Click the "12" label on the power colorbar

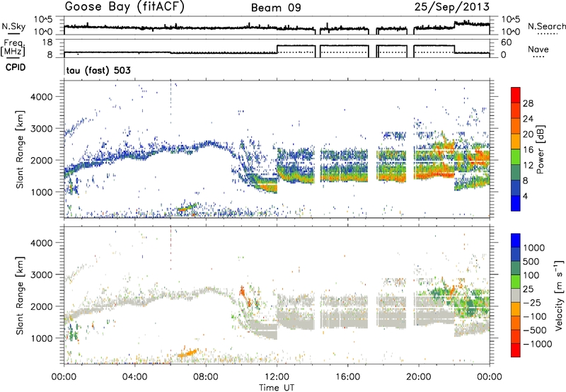point(528,166)
